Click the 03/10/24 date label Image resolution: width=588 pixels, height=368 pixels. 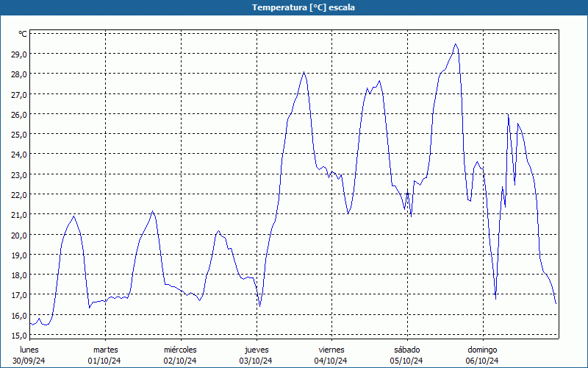point(256,361)
